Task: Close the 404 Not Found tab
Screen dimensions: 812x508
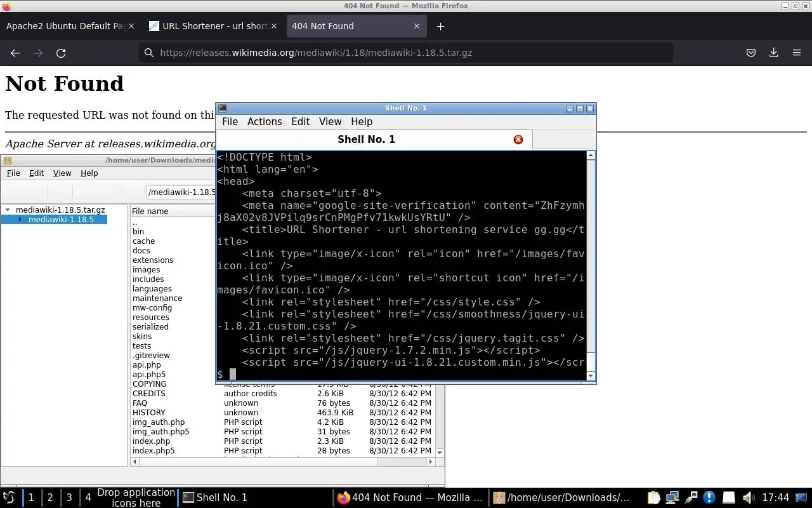Action: (417, 26)
